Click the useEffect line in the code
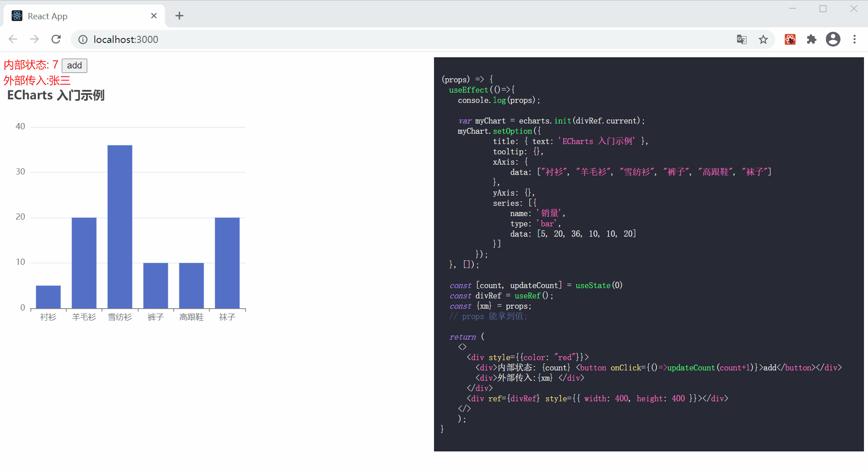868x472 pixels. [482, 90]
